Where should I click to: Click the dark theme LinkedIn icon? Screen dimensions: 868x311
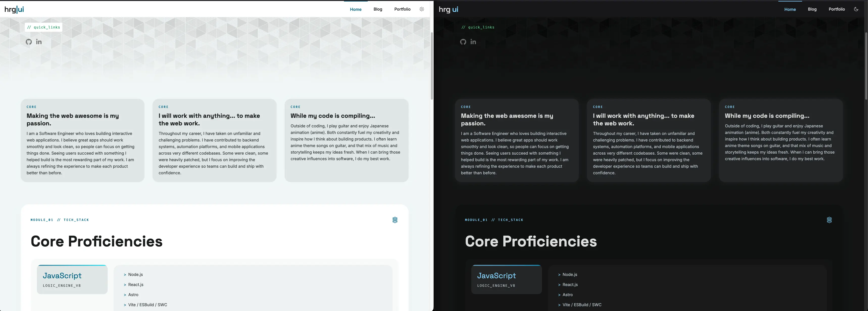point(473,42)
